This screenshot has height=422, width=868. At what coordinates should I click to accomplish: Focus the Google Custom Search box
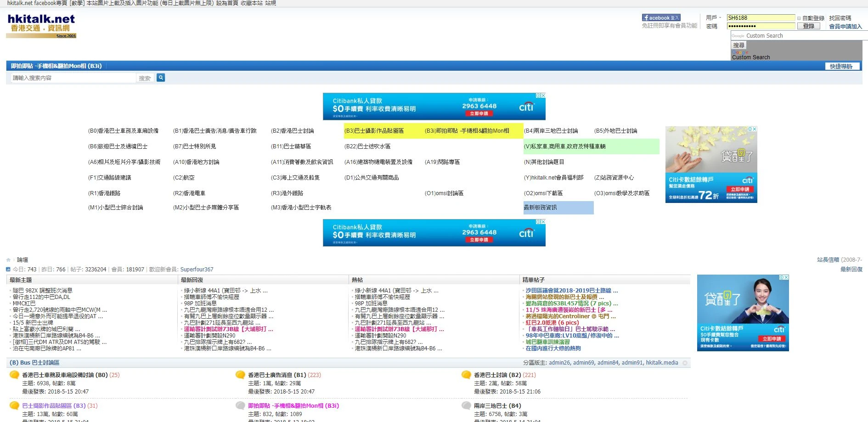(x=798, y=35)
